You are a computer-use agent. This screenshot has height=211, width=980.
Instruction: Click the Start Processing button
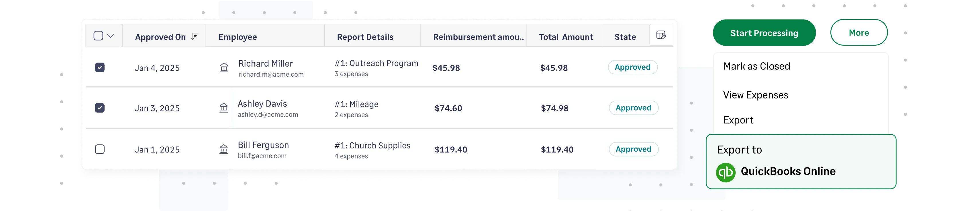[764, 33]
